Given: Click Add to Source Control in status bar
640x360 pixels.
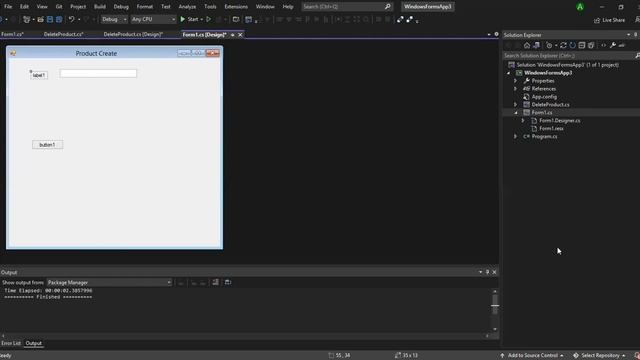Looking at the screenshot, I should (532, 356).
